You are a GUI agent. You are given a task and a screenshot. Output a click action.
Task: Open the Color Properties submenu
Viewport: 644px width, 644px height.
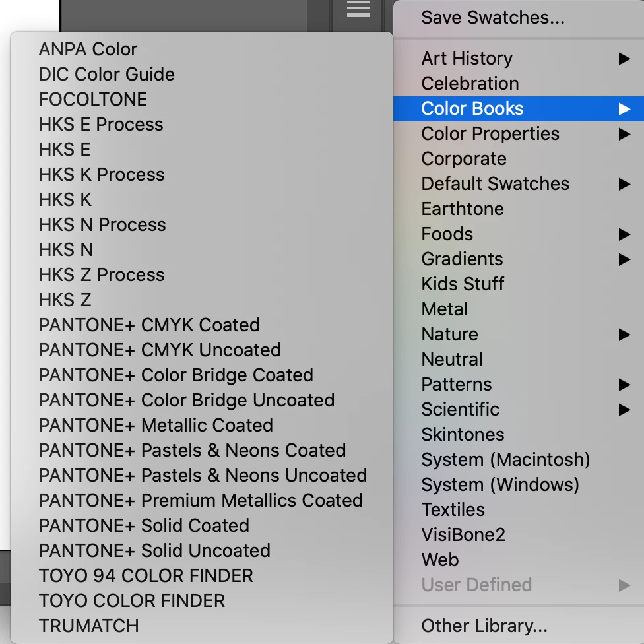pyautogui.click(x=519, y=134)
